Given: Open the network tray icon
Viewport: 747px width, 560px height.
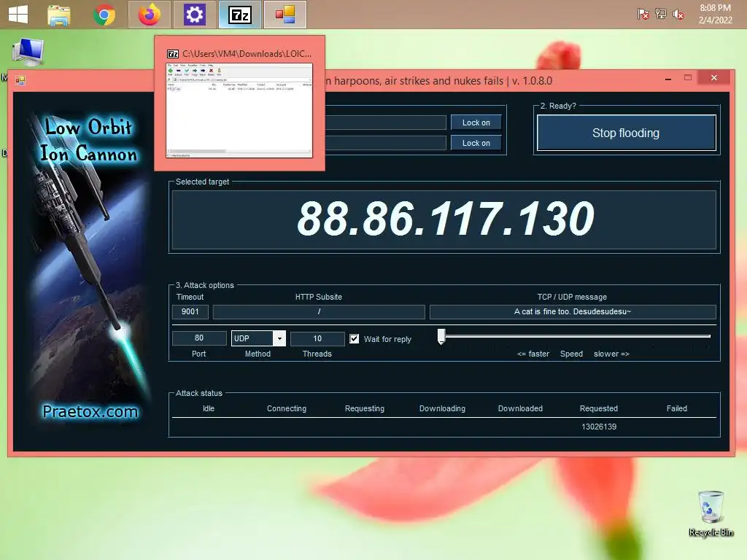Looking at the screenshot, I should coord(661,15).
